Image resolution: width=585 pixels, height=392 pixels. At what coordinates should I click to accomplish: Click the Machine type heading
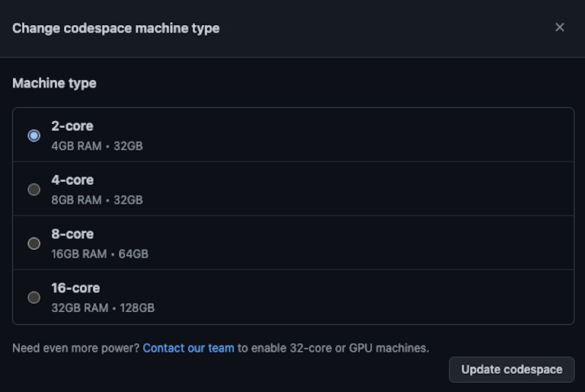(54, 83)
